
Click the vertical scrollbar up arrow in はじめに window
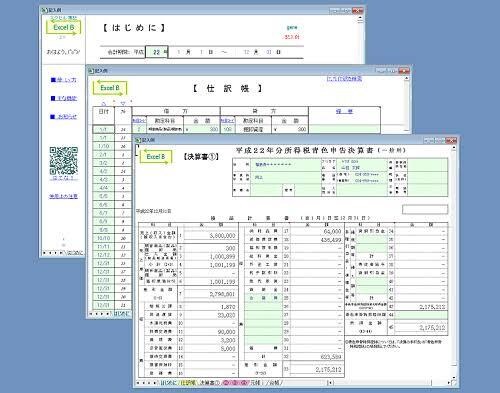pyautogui.click(x=360, y=18)
